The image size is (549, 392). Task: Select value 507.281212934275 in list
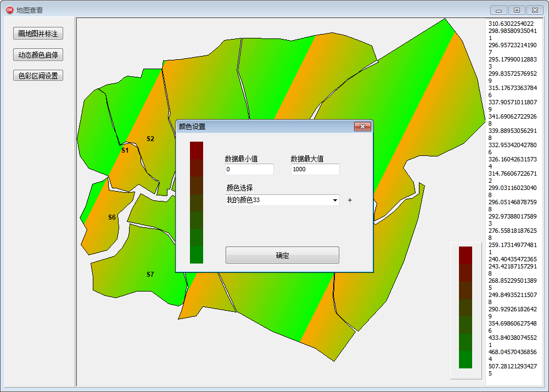coord(513,370)
